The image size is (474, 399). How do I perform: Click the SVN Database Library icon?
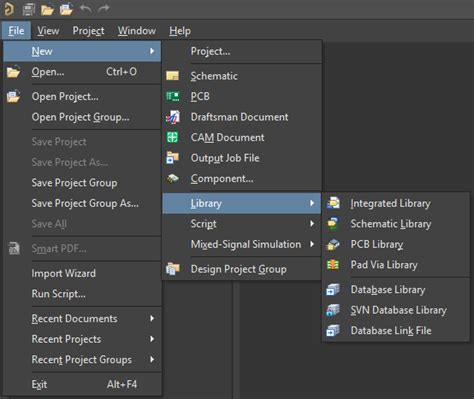333,310
